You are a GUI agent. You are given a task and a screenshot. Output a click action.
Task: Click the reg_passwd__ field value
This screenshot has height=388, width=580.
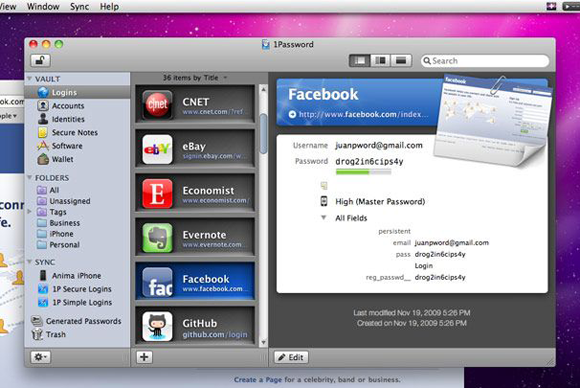click(440, 277)
